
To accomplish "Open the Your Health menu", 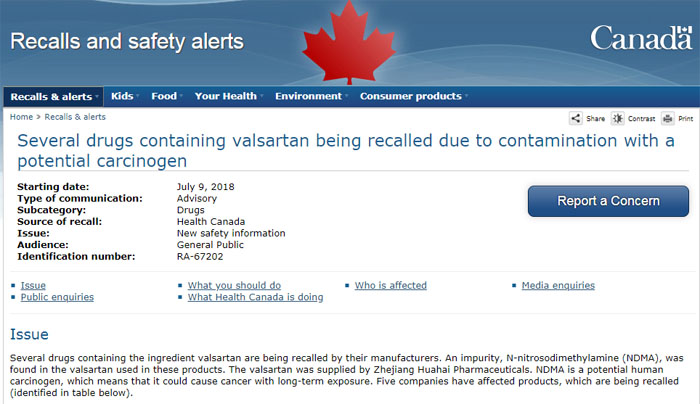I will [x=228, y=97].
